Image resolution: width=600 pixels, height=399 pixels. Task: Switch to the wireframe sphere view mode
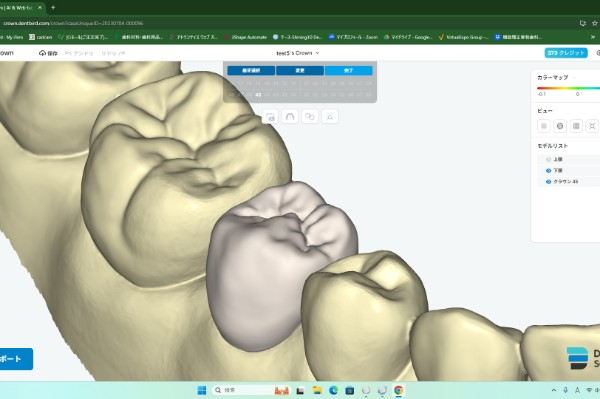560,126
